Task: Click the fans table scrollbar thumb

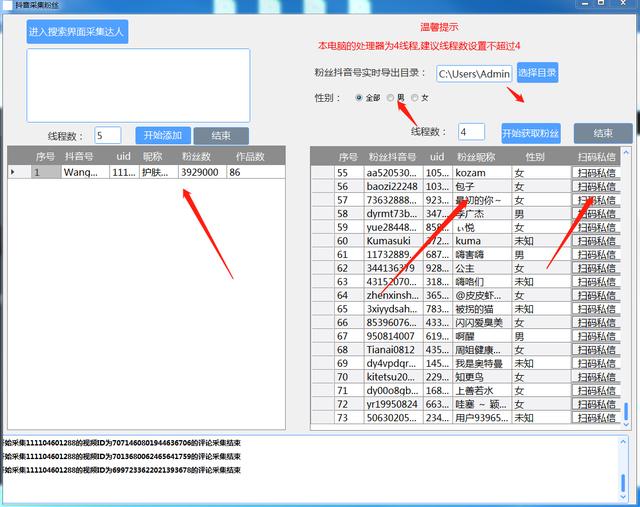Action: (626, 411)
